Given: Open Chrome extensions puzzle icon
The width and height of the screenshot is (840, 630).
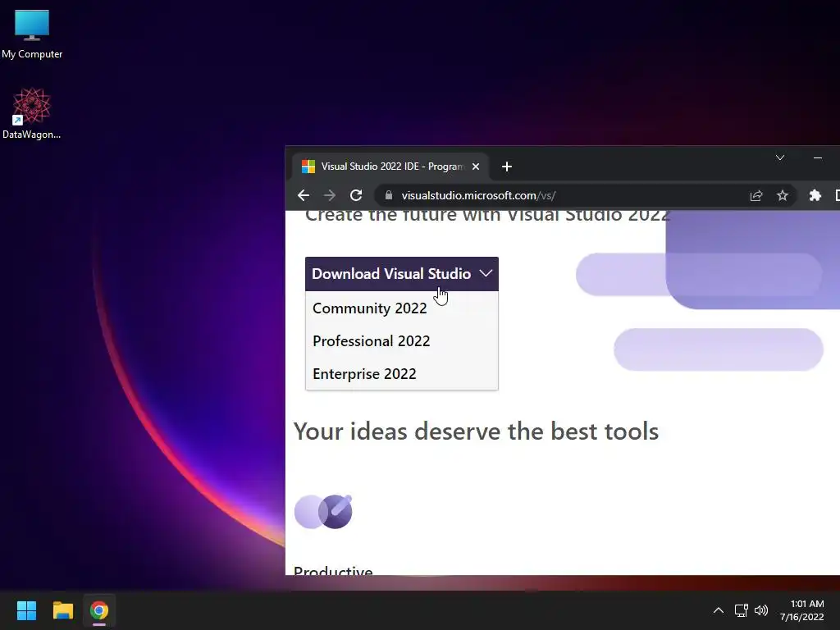Looking at the screenshot, I should 815,195.
